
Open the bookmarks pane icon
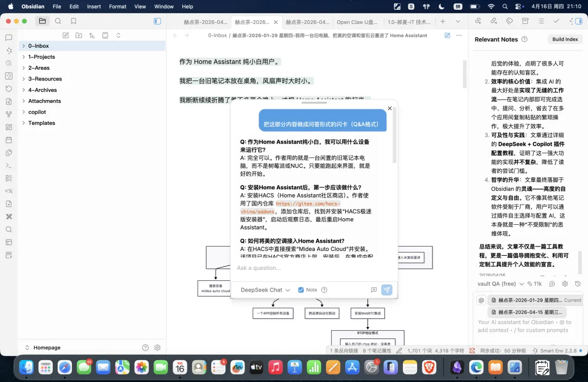74,21
